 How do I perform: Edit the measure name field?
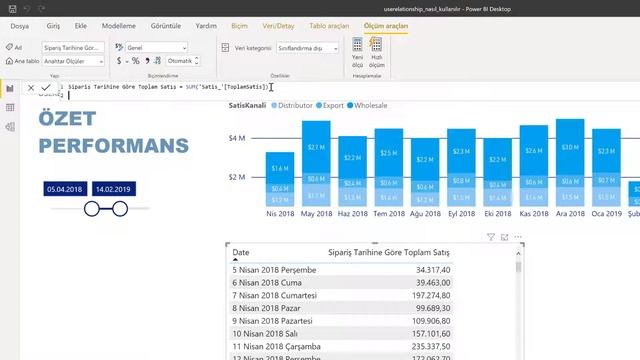(73, 48)
